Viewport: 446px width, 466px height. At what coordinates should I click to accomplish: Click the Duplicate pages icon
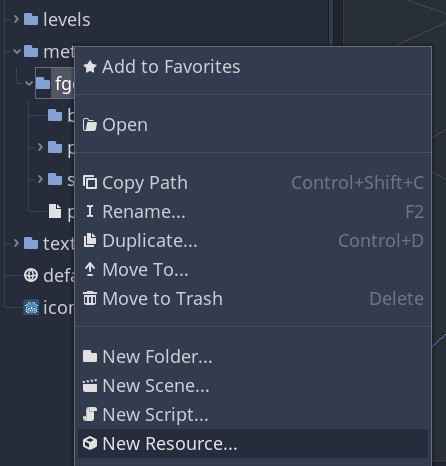[90, 240]
